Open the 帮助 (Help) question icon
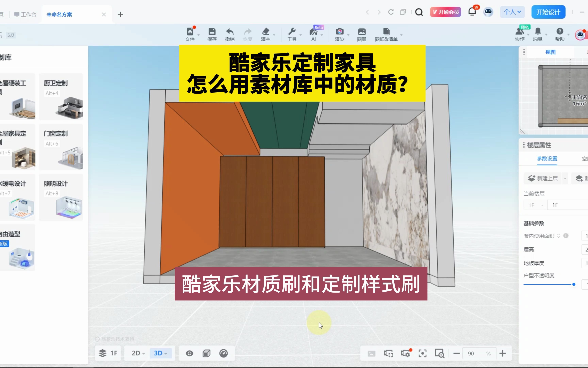Viewport: 588px width, 368px height. (560, 31)
